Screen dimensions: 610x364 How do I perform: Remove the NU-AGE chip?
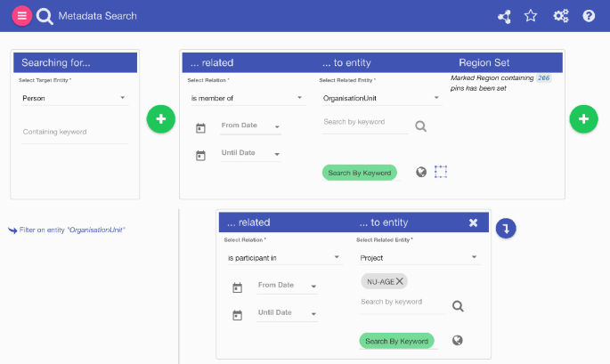click(x=400, y=281)
